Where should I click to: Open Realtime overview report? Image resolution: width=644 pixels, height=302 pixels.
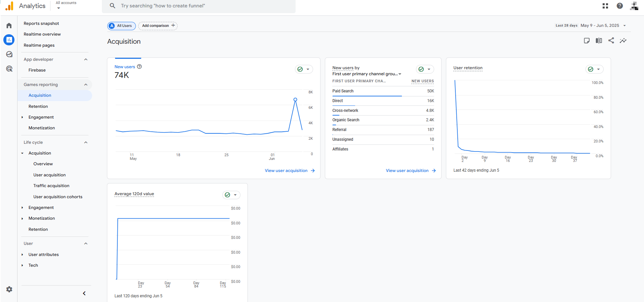pos(42,34)
